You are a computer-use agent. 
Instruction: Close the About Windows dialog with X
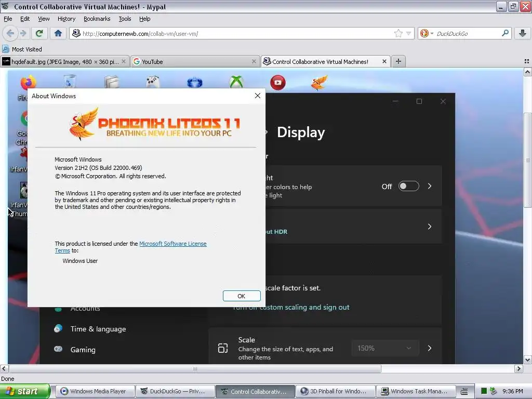(x=258, y=96)
